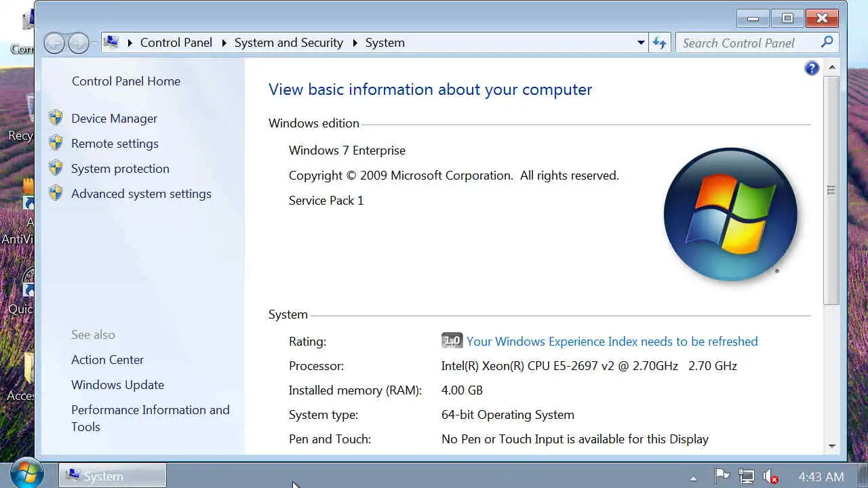This screenshot has width=868, height=488.
Task: Click the scrollbar up arrow
Action: click(831, 68)
